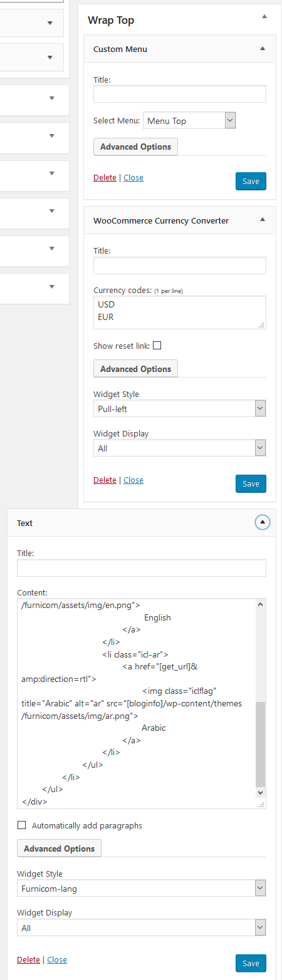The image size is (282, 980).
Task: Click the Content textarea scrollbar thumb
Action: [261, 744]
